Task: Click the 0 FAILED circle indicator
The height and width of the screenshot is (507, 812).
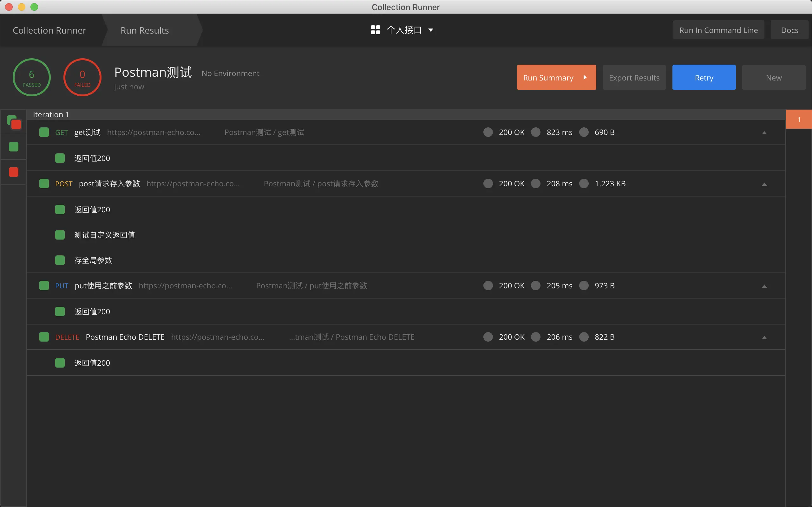Action: tap(82, 77)
